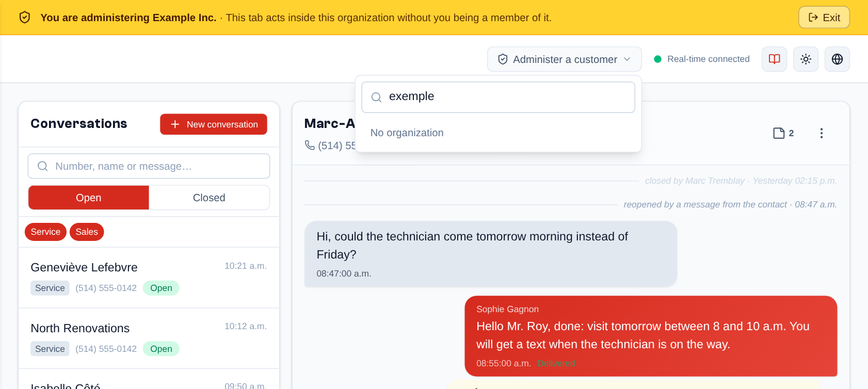Exit the Example Inc. administration mode
The width and height of the screenshot is (868, 389).
point(824,18)
